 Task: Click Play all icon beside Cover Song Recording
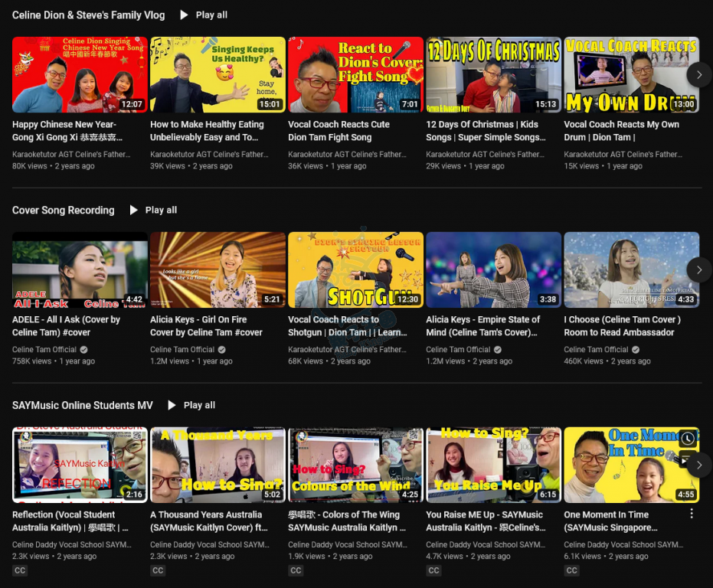(x=134, y=210)
